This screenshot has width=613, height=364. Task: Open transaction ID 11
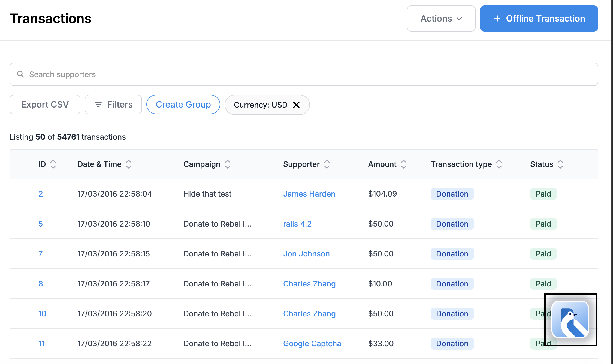click(x=41, y=344)
